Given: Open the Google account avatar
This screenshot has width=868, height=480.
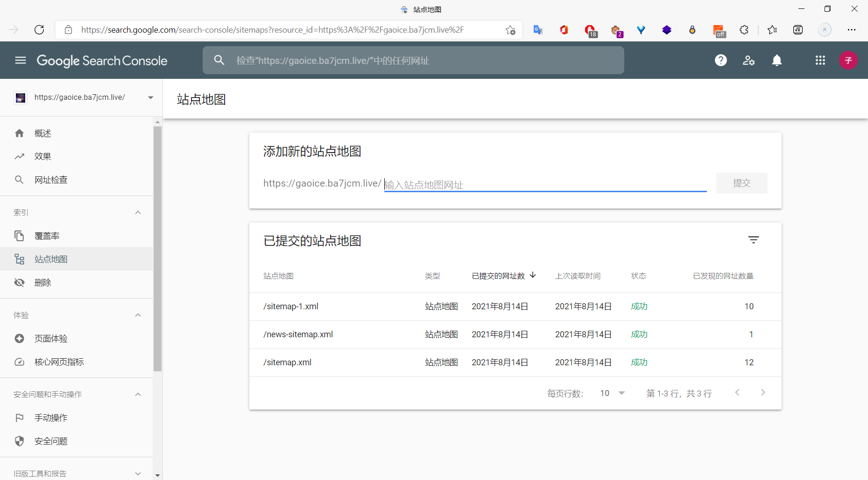Looking at the screenshot, I should point(848,60).
